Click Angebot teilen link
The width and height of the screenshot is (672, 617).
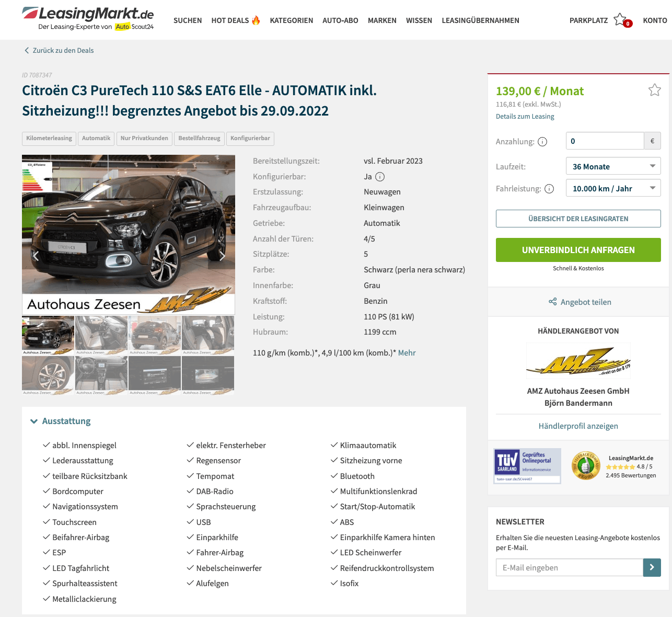586,302
